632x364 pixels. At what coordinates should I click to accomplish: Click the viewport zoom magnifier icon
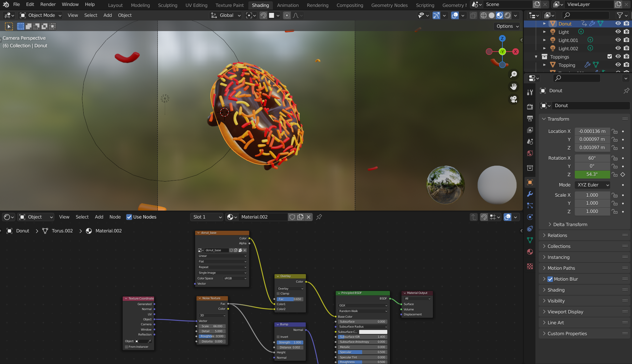(x=514, y=74)
